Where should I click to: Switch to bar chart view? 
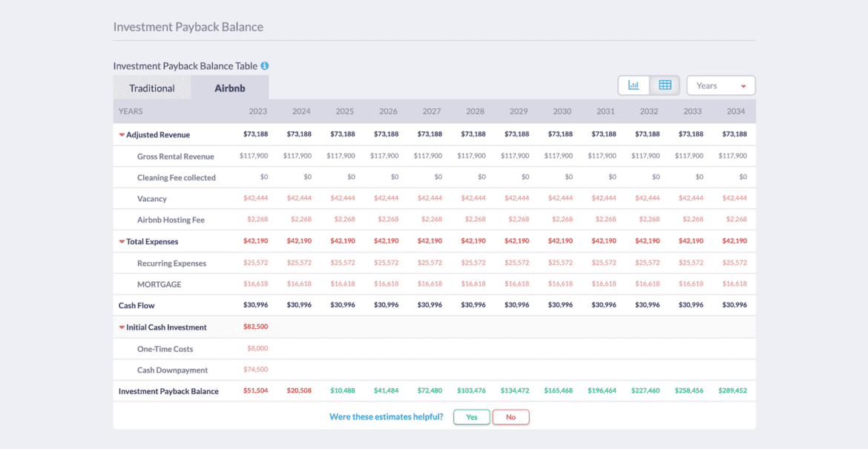pyautogui.click(x=634, y=85)
